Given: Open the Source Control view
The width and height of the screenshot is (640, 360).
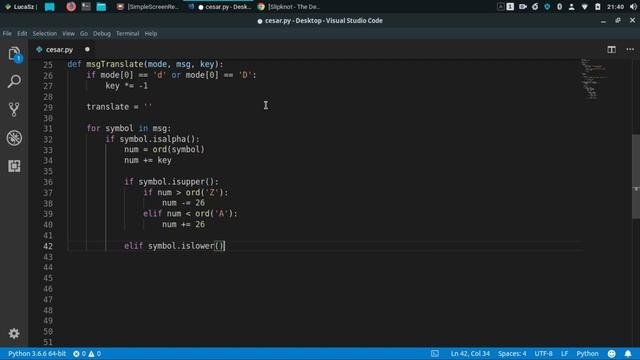Looking at the screenshot, I should [14, 109].
